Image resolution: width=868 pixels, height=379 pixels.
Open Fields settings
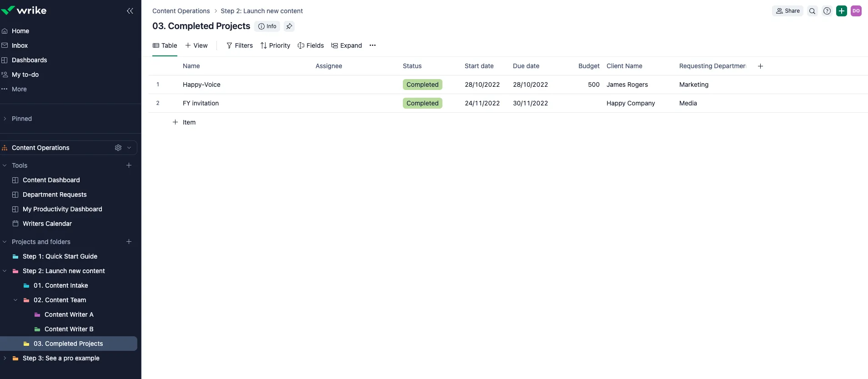pyautogui.click(x=311, y=45)
